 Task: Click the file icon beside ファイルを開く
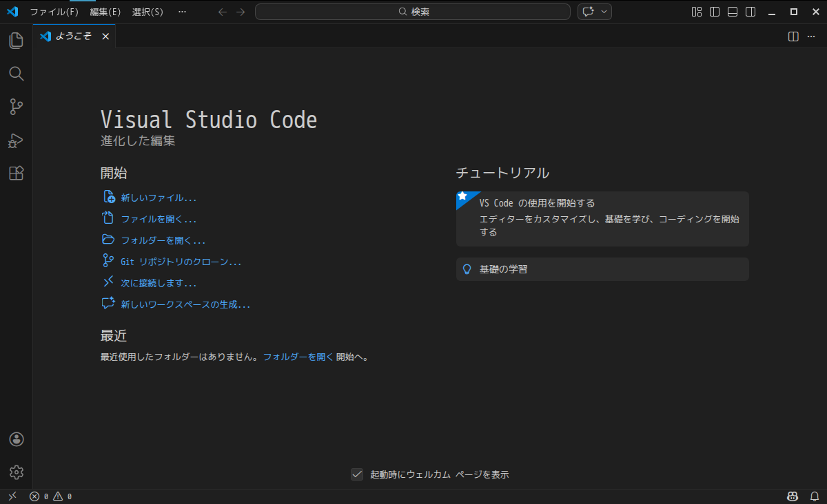[x=108, y=218]
